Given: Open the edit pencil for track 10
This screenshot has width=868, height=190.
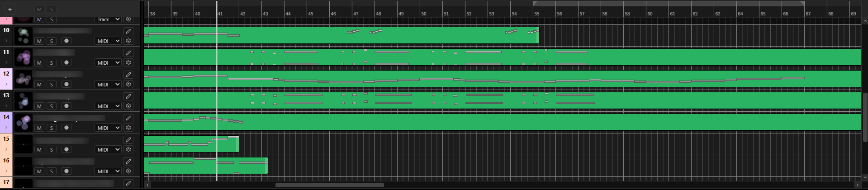Looking at the screenshot, I should [128, 31].
